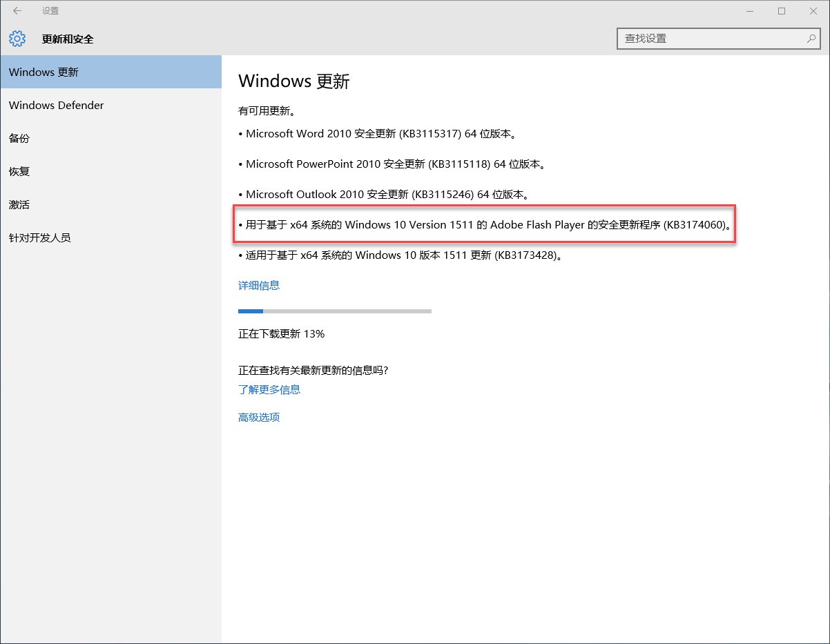
Task: Click the back arrow at top left
Action: pyautogui.click(x=15, y=11)
